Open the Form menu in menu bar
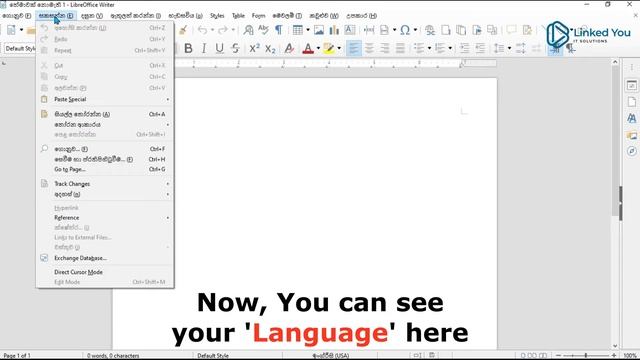 tap(258, 16)
